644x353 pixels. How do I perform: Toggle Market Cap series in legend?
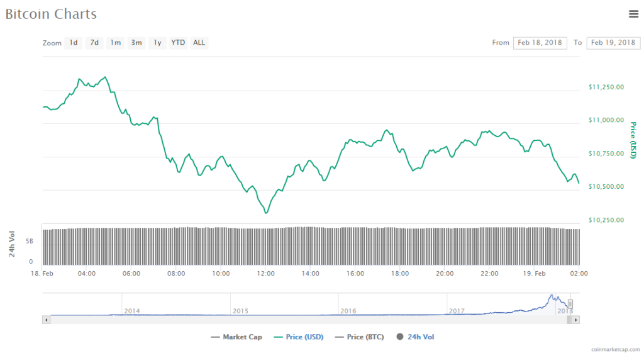coord(236,337)
